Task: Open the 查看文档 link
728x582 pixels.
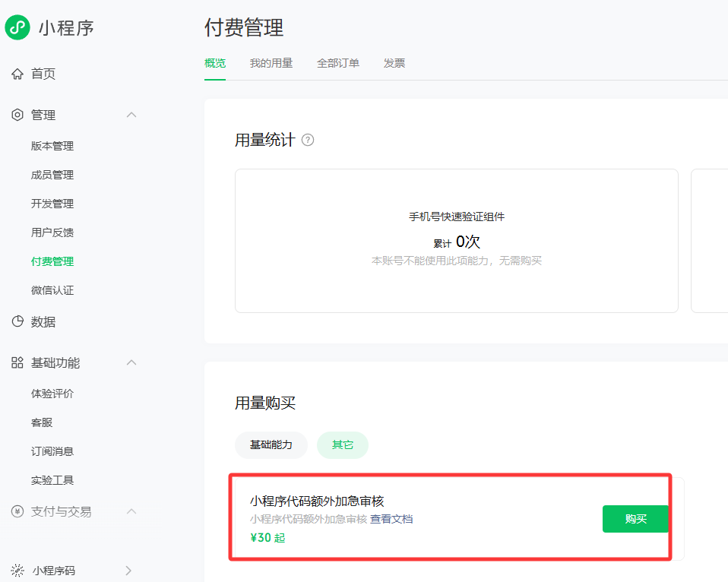Action: tap(391, 519)
